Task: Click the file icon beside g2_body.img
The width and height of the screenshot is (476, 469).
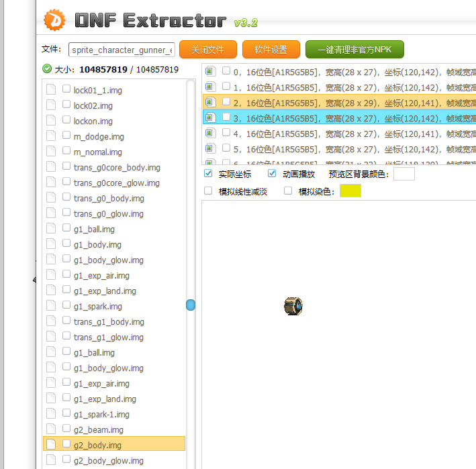Action: (51, 445)
